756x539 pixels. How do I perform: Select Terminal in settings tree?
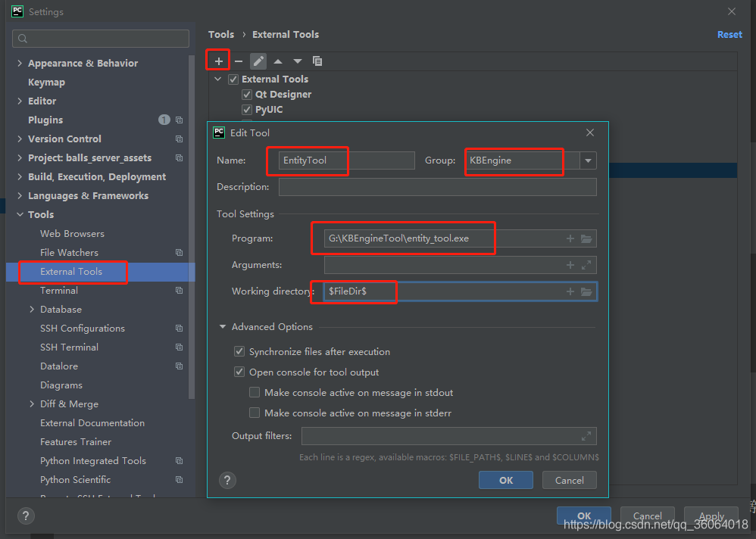[59, 291]
